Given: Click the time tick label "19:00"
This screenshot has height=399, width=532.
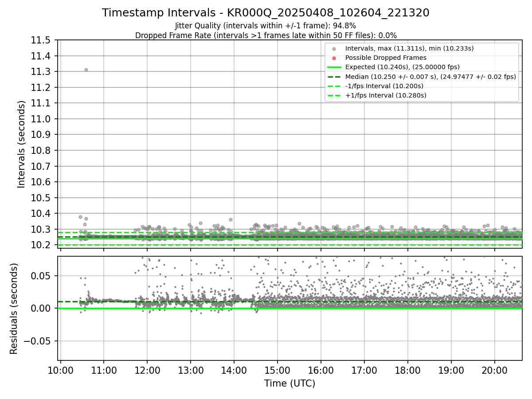Looking at the screenshot, I should click(x=451, y=371).
